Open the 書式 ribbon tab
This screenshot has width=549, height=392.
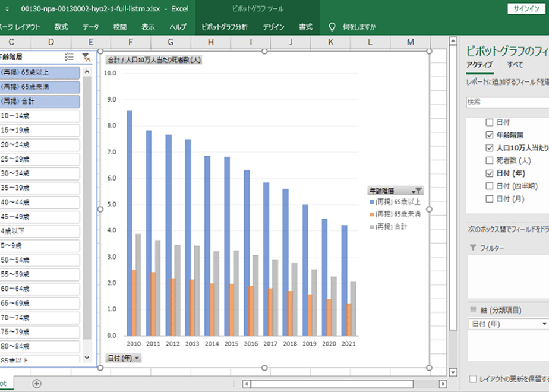pos(305,27)
